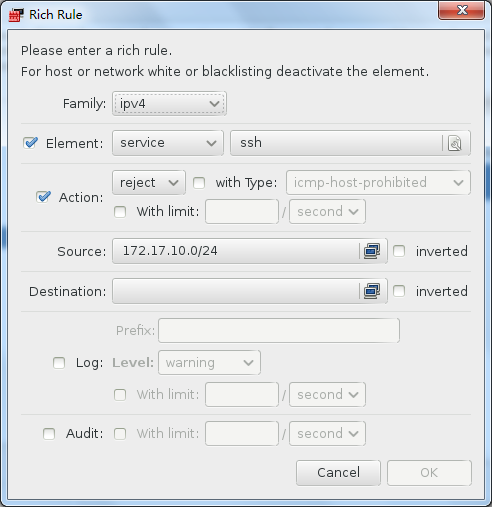Screen dimensions: 492x507
Task: Open Log limit 'second' dropdown
Action: click(327, 395)
